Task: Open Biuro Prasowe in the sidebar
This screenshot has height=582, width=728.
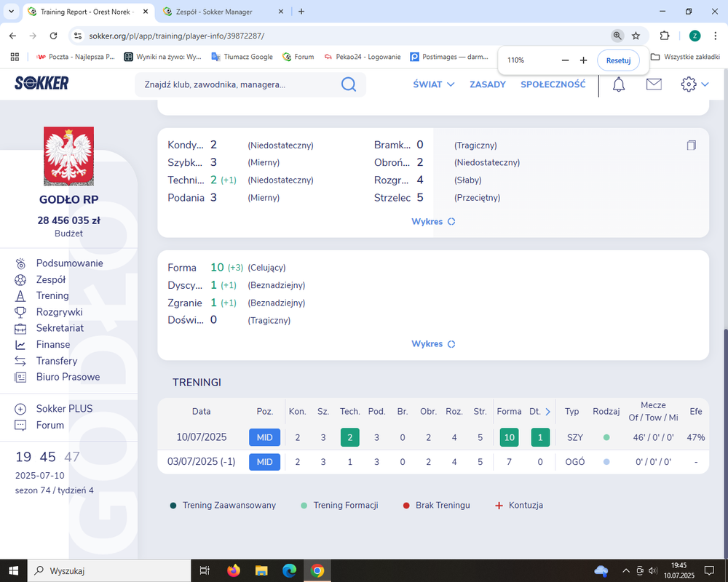Action: click(68, 377)
